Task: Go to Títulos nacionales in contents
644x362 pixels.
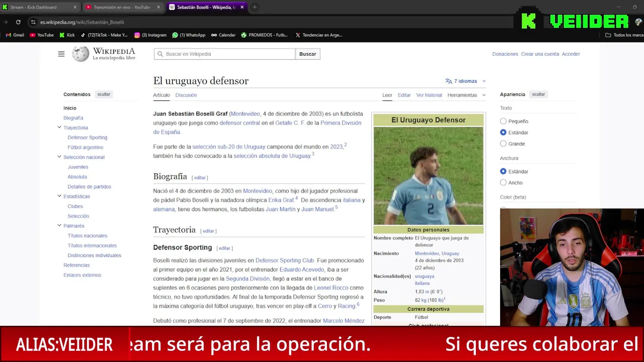Action: click(88, 236)
